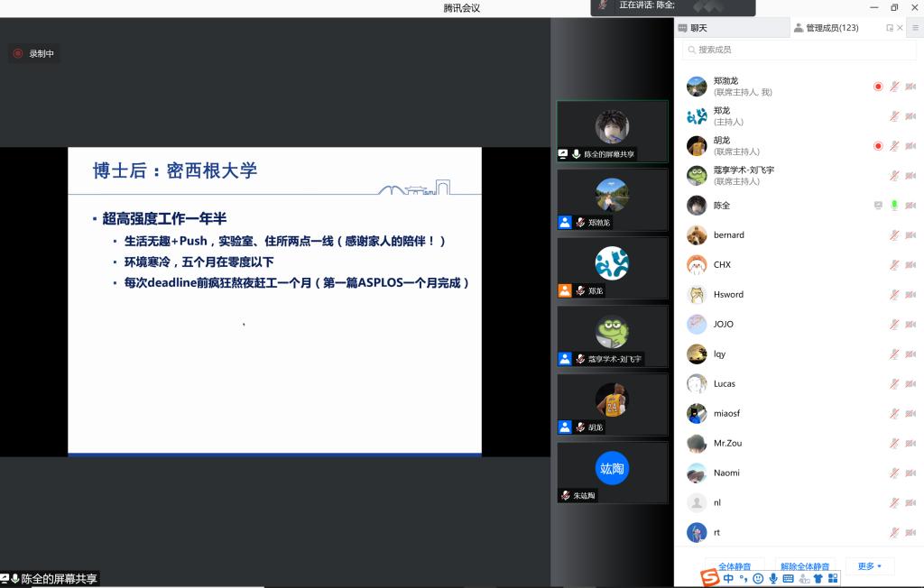Toggle the green microphone for 陈全

pos(894,206)
